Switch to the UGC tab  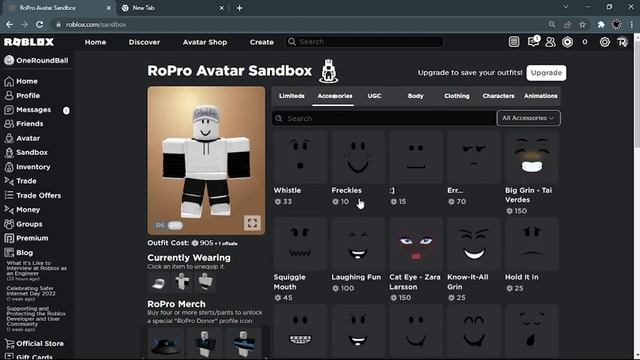click(x=374, y=96)
